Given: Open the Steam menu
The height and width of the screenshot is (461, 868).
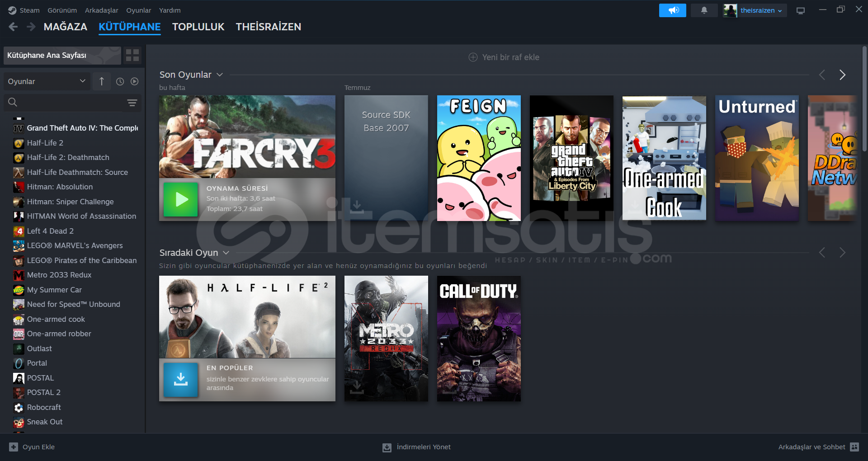Looking at the screenshot, I should pyautogui.click(x=29, y=10).
